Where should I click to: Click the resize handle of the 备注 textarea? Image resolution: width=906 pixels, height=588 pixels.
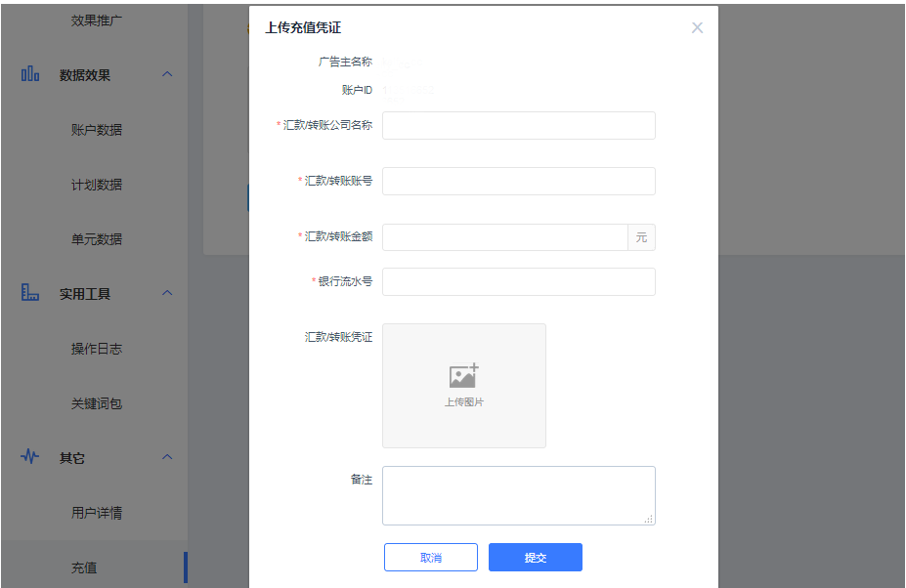[x=650, y=518]
